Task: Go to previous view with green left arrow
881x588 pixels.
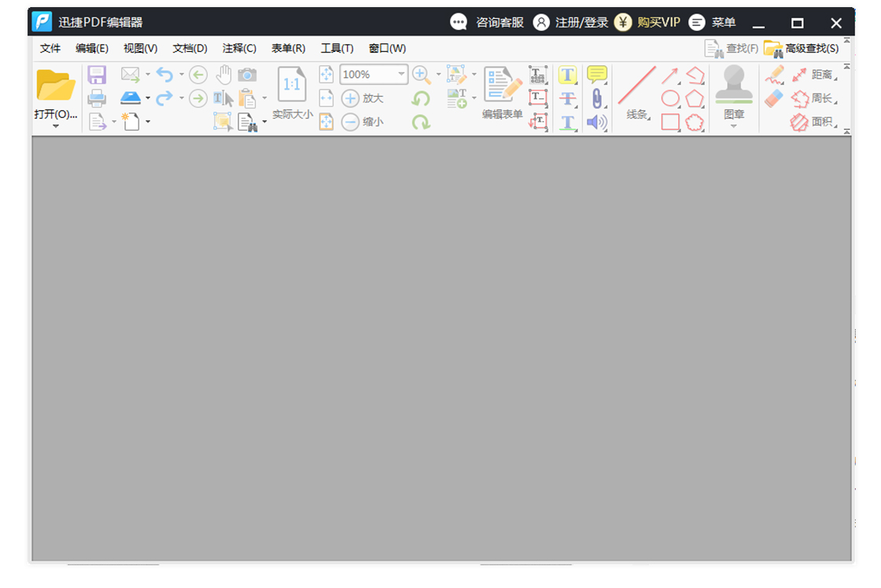Action: [x=197, y=75]
